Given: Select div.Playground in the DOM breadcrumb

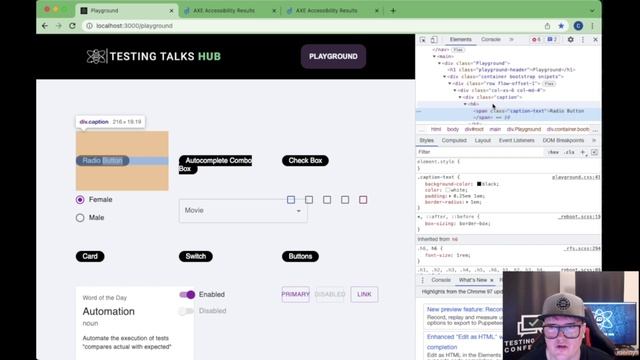Looking at the screenshot, I should 523,129.
